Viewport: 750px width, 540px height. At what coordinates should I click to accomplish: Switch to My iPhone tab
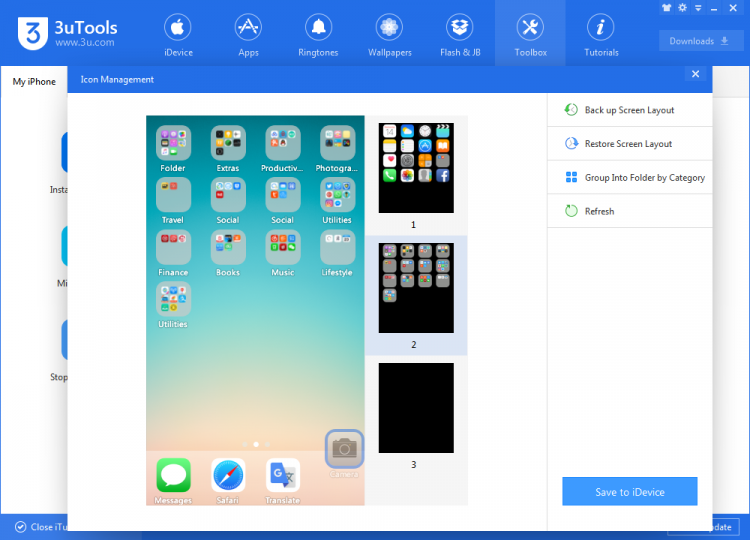(34, 82)
